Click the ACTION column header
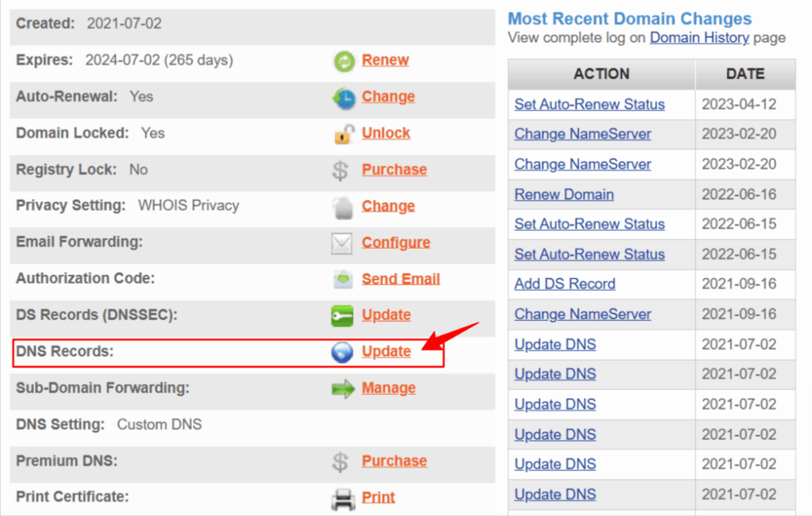The width and height of the screenshot is (812, 516). pyautogui.click(x=601, y=74)
